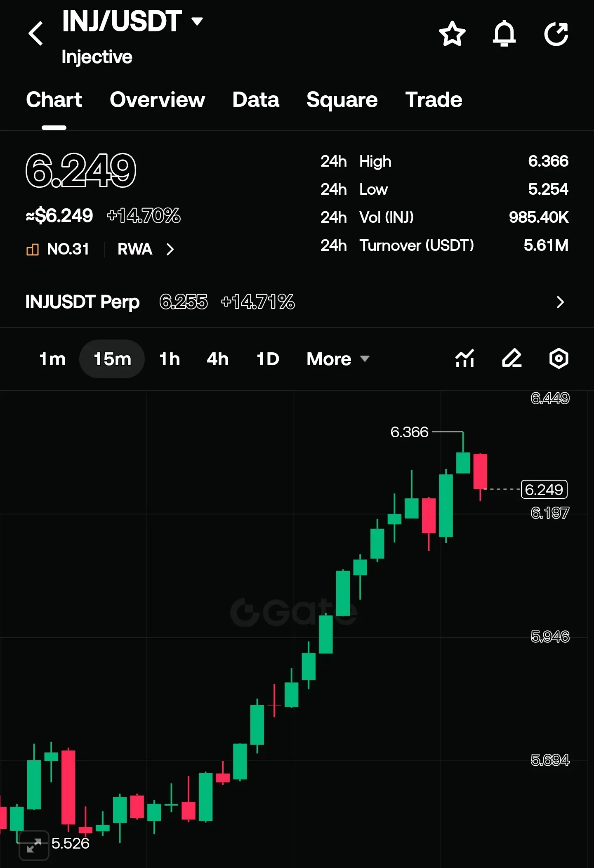Screen dimensions: 594x868
Task: Switch to the Chart tab
Action: tap(54, 100)
